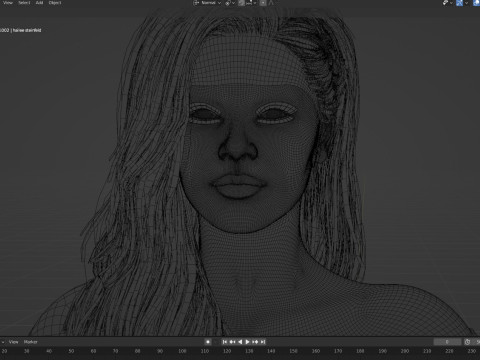Click frame 100 on the timeline ruler
Image resolution: width=480 pixels, height=360 pixels.
[x=182, y=351]
